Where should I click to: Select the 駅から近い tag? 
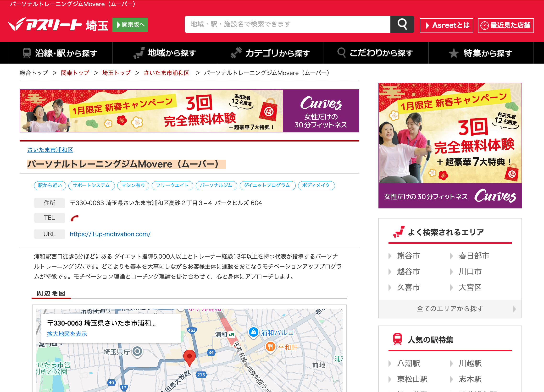pyautogui.click(x=50, y=185)
